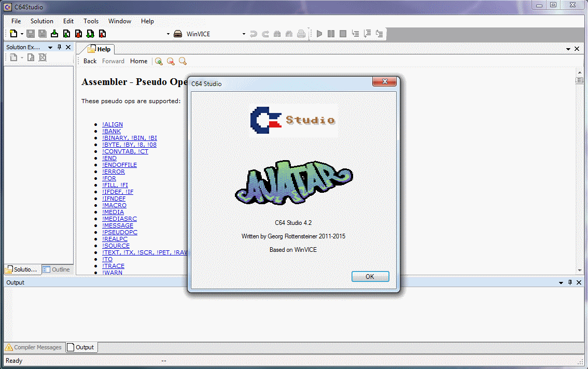The width and height of the screenshot is (588, 369).
Task: Click the magnifier search icon in Help toolbar
Action: pos(183,61)
